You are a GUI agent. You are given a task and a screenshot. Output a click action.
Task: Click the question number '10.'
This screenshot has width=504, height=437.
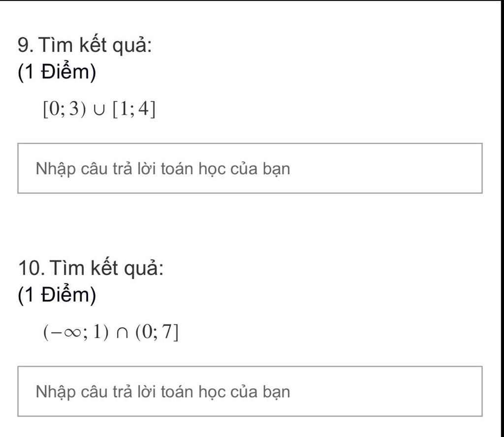[x=31, y=268]
